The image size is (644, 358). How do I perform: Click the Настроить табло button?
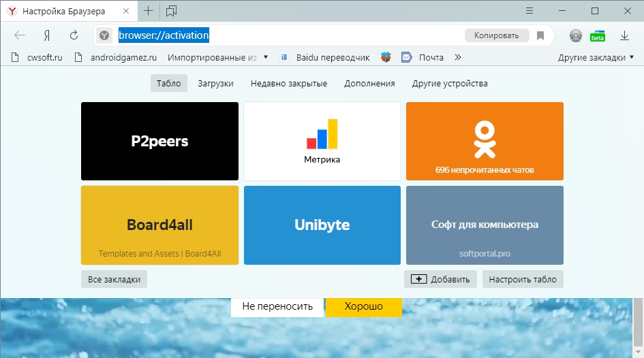(523, 279)
